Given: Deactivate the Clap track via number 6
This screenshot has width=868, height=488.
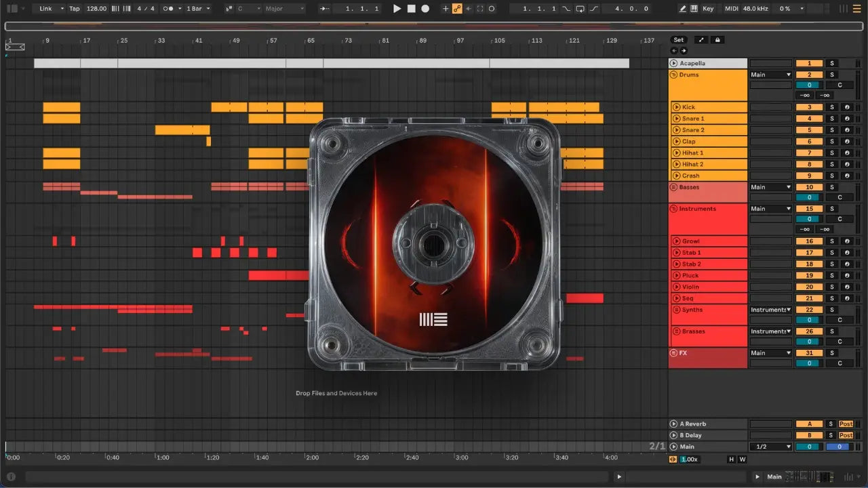Looking at the screenshot, I should (809, 142).
